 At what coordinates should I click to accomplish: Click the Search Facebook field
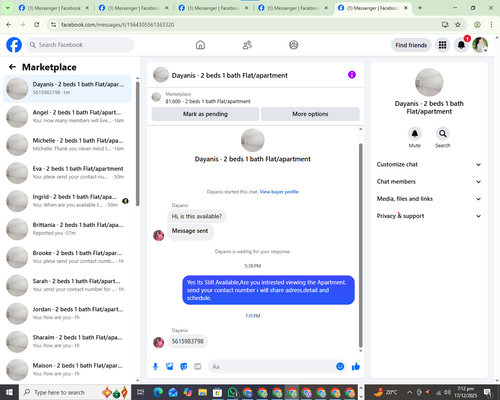(80, 45)
